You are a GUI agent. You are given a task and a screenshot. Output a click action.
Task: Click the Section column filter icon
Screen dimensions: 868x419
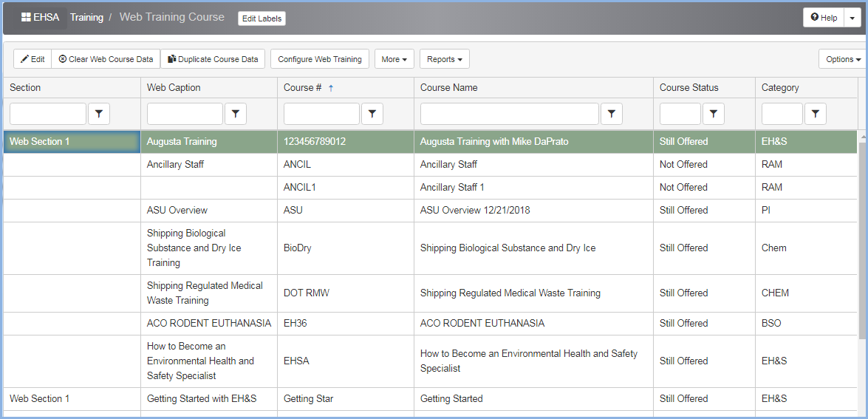click(99, 114)
